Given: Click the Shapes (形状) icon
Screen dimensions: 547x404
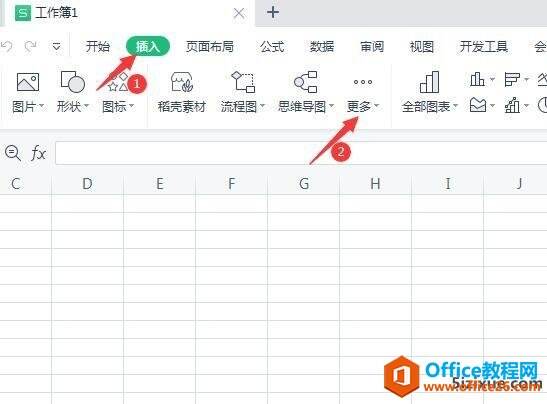Looking at the screenshot, I should click(x=73, y=82).
